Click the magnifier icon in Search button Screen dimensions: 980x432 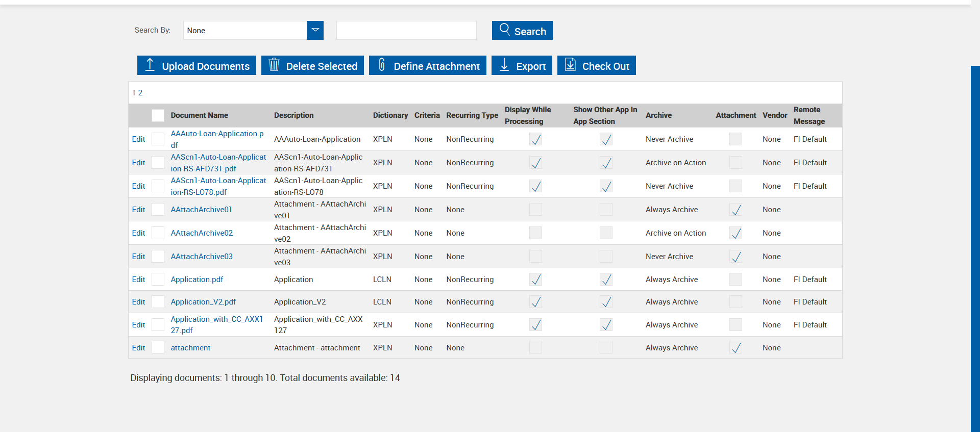point(504,30)
